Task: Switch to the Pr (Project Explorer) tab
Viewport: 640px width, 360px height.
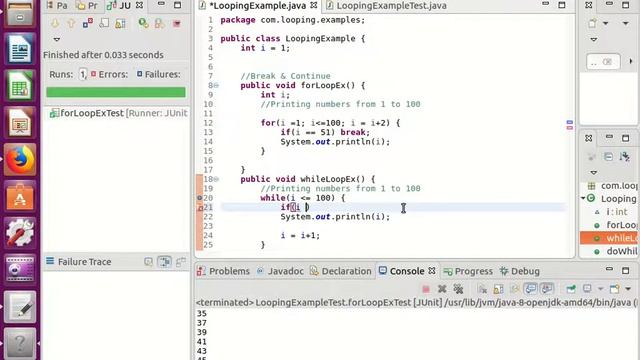Action: coord(88,6)
